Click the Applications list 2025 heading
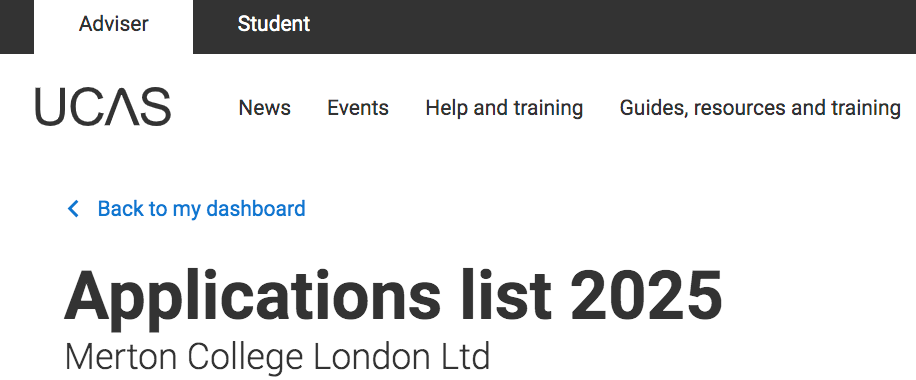 pyautogui.click(x=393, y=295)
